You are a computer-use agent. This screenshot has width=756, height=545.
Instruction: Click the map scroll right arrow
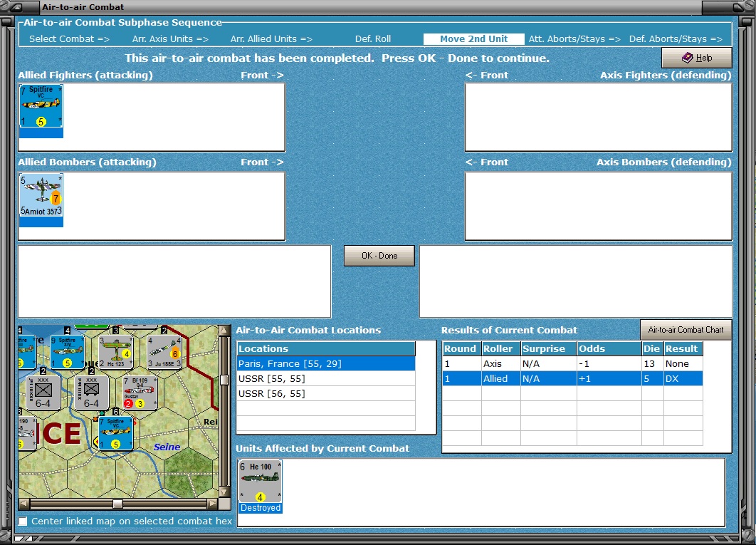(x=212, y=504)
